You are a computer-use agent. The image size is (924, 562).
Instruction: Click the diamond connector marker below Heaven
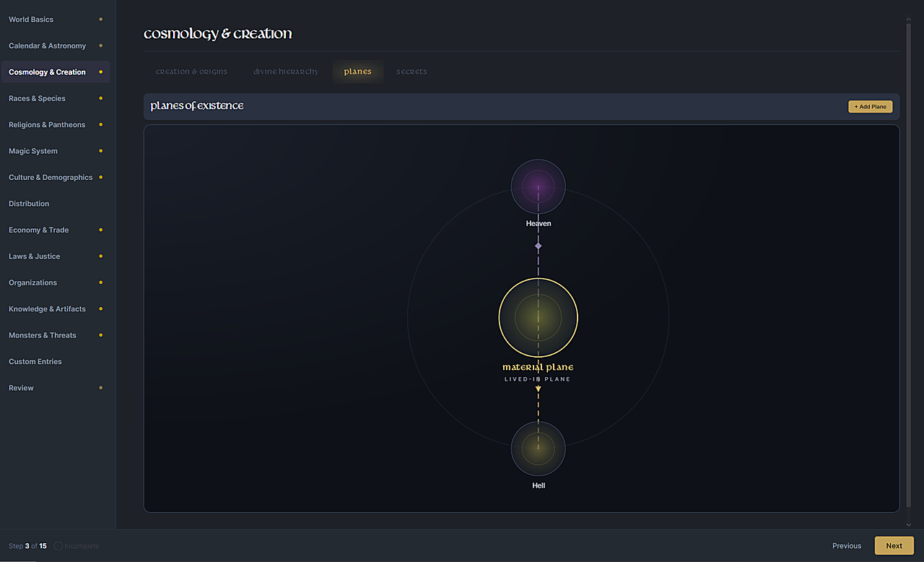539,246
